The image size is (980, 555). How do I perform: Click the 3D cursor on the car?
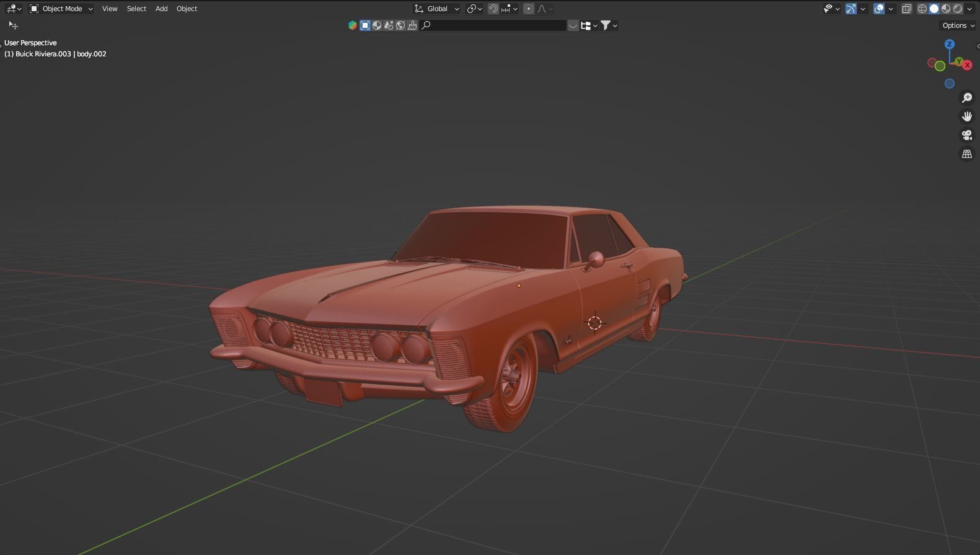[594, 323]
